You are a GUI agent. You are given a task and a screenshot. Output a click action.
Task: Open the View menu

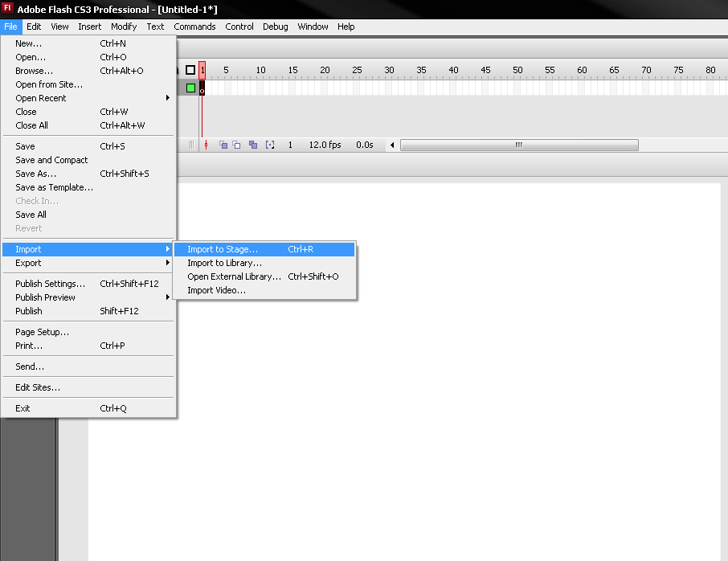(60, 27)
